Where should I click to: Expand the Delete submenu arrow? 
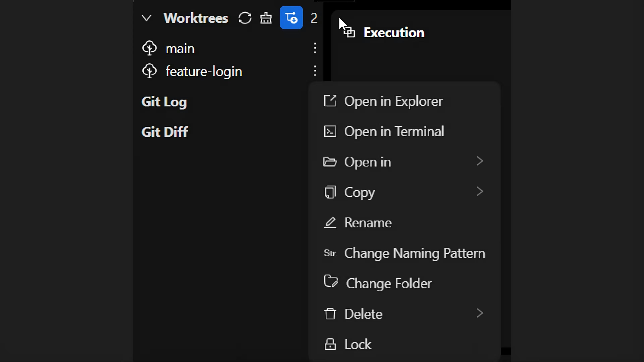pyautogui.click(x=480, y=313)
